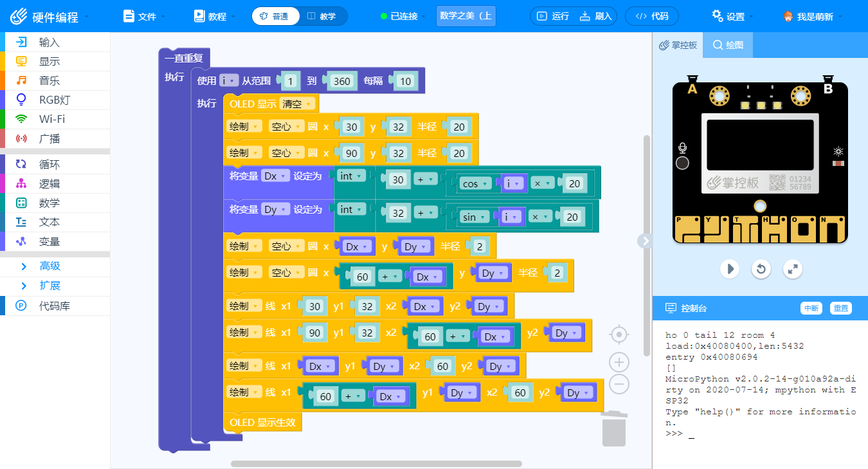Open the 逻辑 block category
Image resolution: width=868 pixels, height=469 pixels.
[x=55, y=184]
